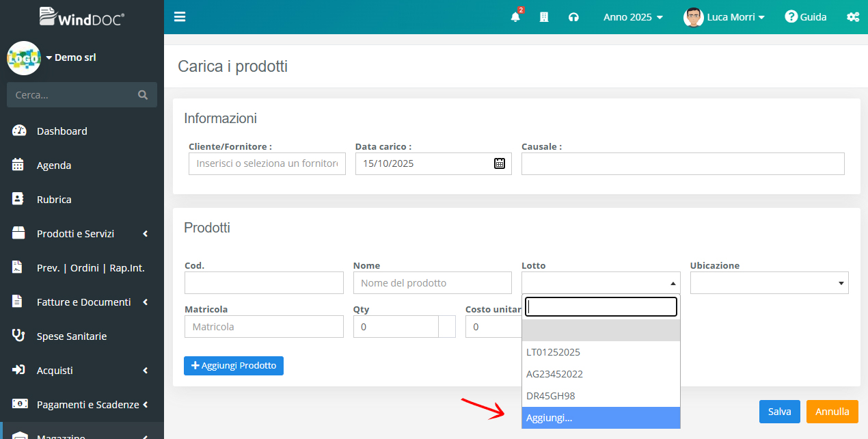Open the Luca Morri user menu
This screenshot has height=439, width=868.
724,17
